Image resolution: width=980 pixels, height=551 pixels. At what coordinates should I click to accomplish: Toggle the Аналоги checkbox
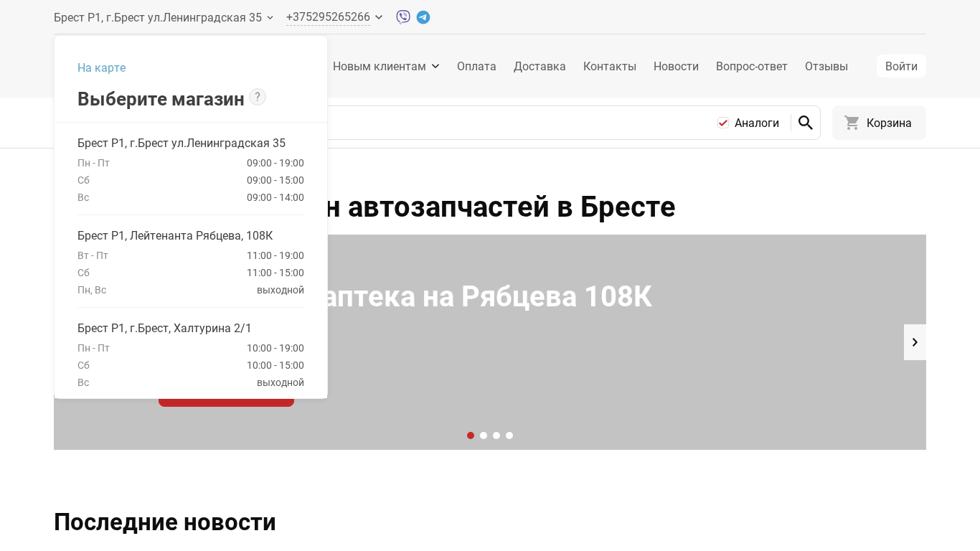pyautogui.click(x=723, y=123)
